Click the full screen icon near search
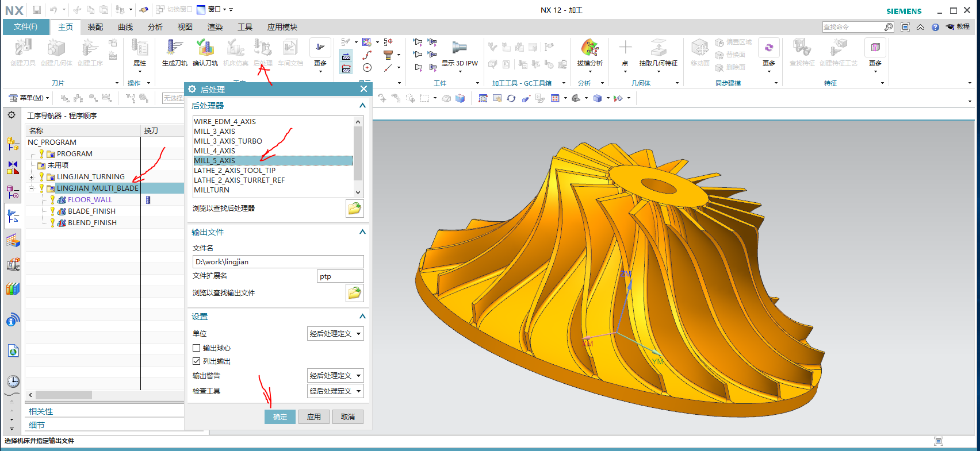The width and height of the screenshot is (980, 451). pyautogui.click(x=905, y=27)
